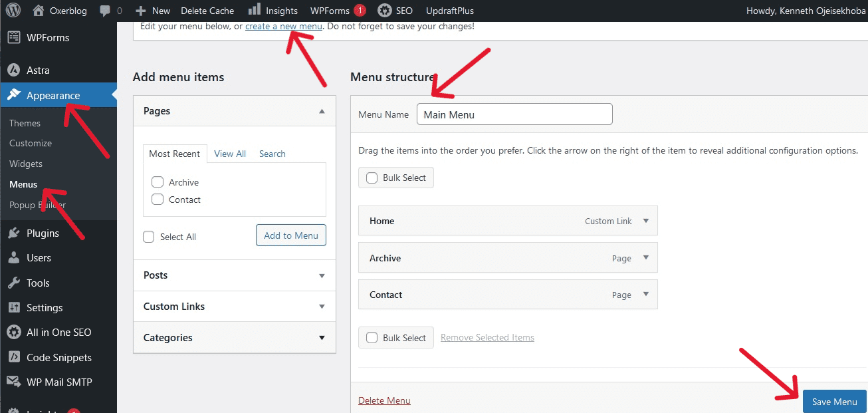The height and width of the screenshot is (413, 868).
Task: Open UpdraftPlus in admin bar
Action: [x=449, y=11]
